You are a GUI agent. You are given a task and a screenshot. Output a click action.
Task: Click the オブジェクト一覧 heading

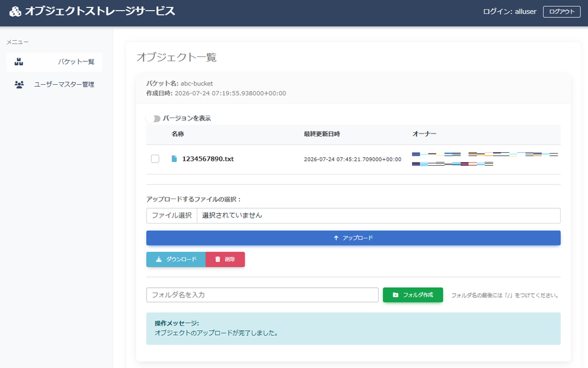click(x=176, y=58)
